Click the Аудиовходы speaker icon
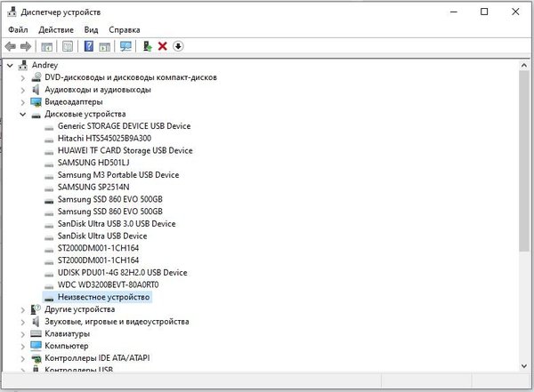This screenshot has height=392, width=534. point(36,90)
